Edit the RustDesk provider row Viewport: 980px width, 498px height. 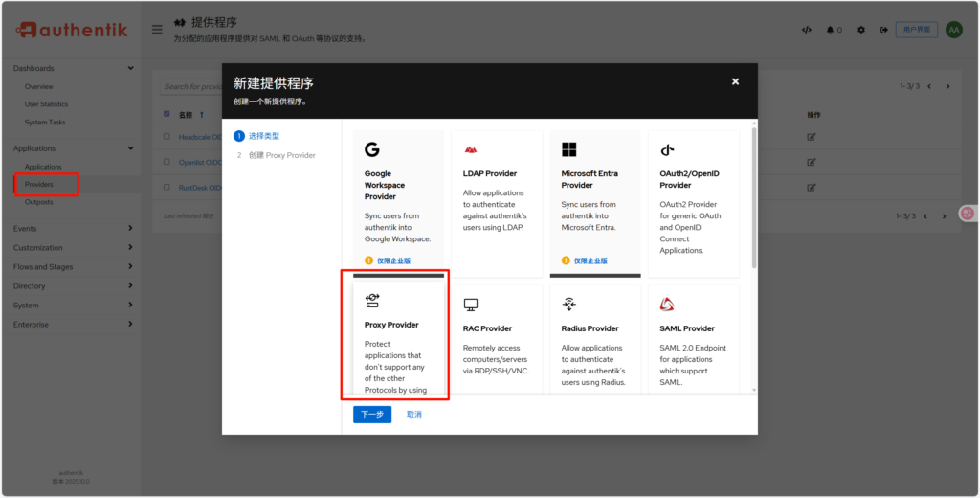click(x=812, y=187)
